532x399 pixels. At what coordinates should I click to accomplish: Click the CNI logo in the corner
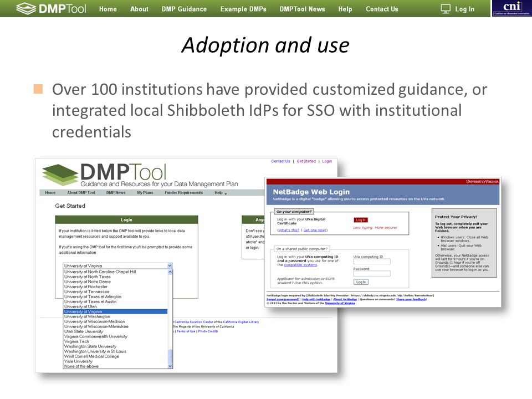pyautogui.click(x=511, y=8)
